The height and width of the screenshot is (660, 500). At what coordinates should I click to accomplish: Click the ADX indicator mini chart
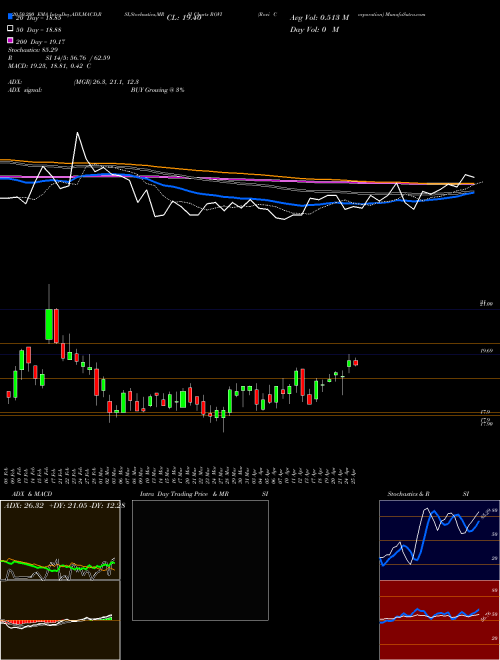60,540
